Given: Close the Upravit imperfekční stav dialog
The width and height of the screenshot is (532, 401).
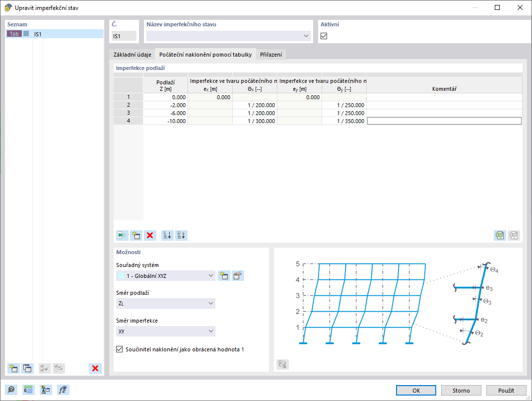Looking at the screenshot, I should point(520,7).
